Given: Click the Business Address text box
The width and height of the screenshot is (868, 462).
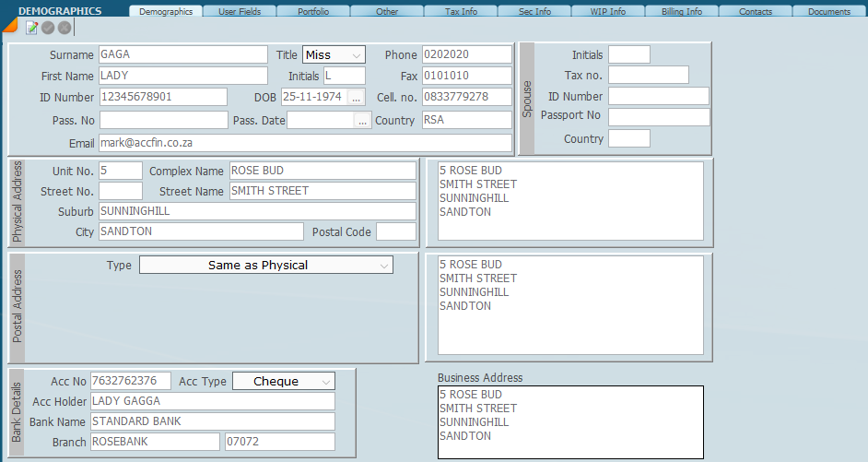Looking at the screenshot, I should 570,421.
